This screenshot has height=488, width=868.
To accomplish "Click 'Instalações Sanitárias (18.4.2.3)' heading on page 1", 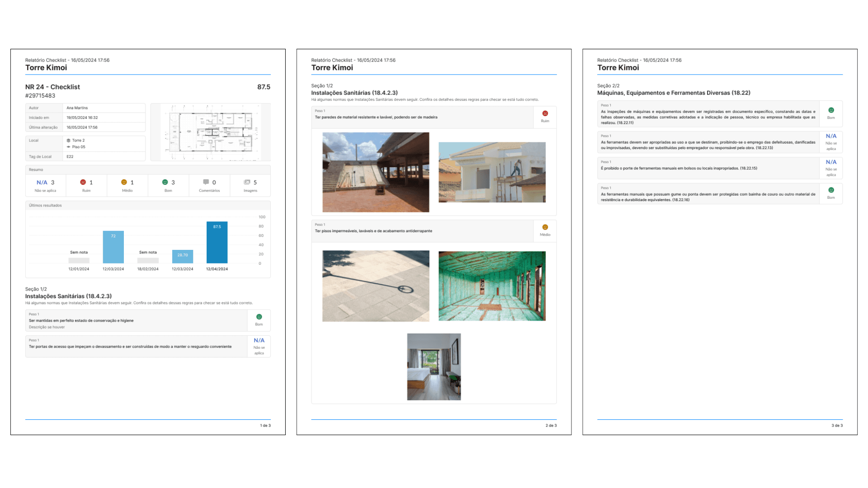I will point(69,296).
